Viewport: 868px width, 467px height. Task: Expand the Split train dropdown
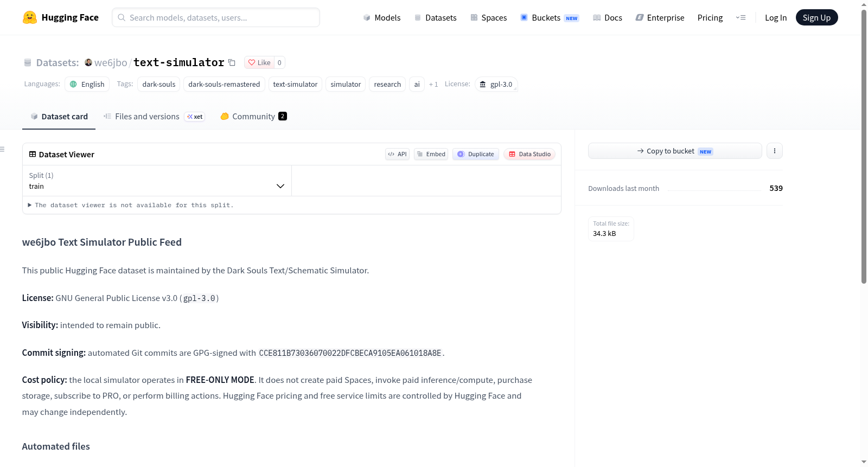click(157, 181)
